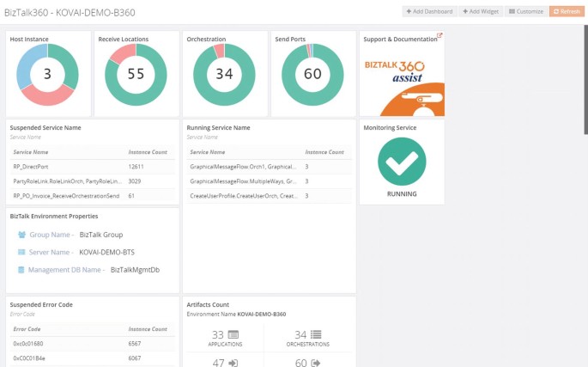Click the Group Name people icon
This screenshot has width=588, height=367.
click(21, 235)
